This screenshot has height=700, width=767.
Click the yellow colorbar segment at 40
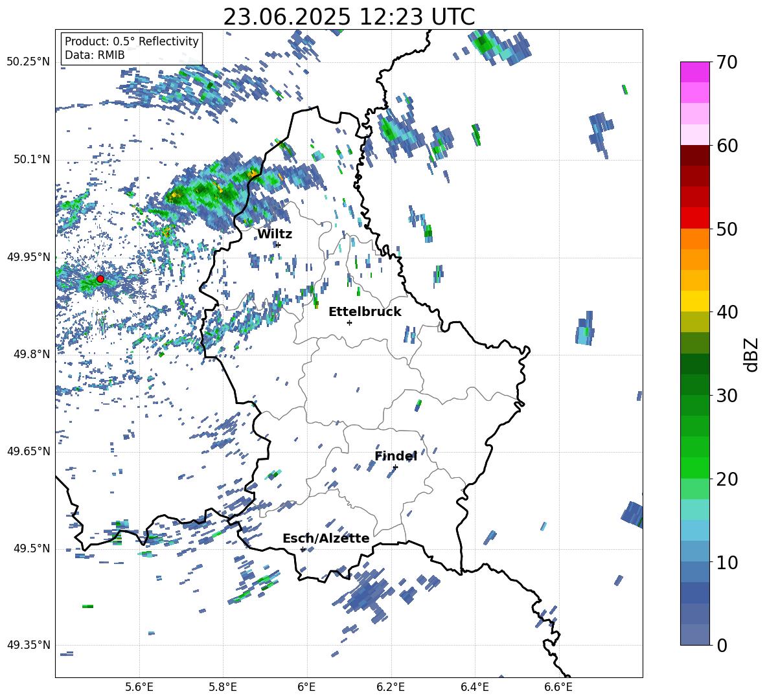[694, 301]
